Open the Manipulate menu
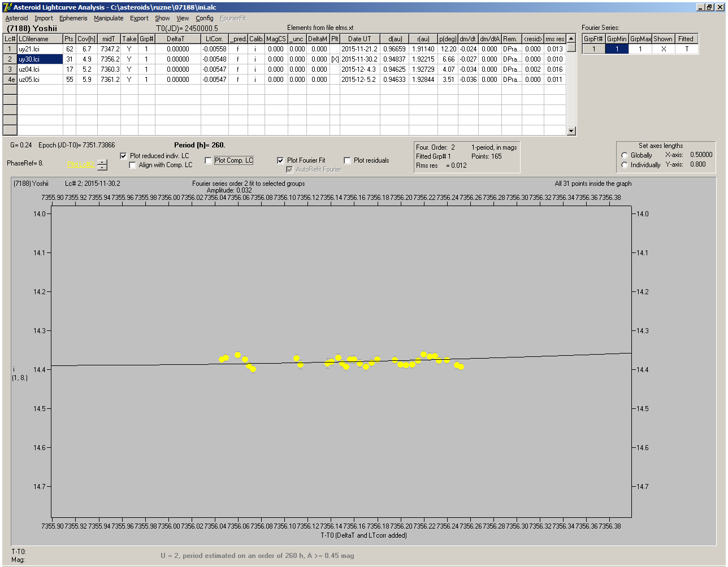This screenshot has height=567, width=728. coord(109,18)
